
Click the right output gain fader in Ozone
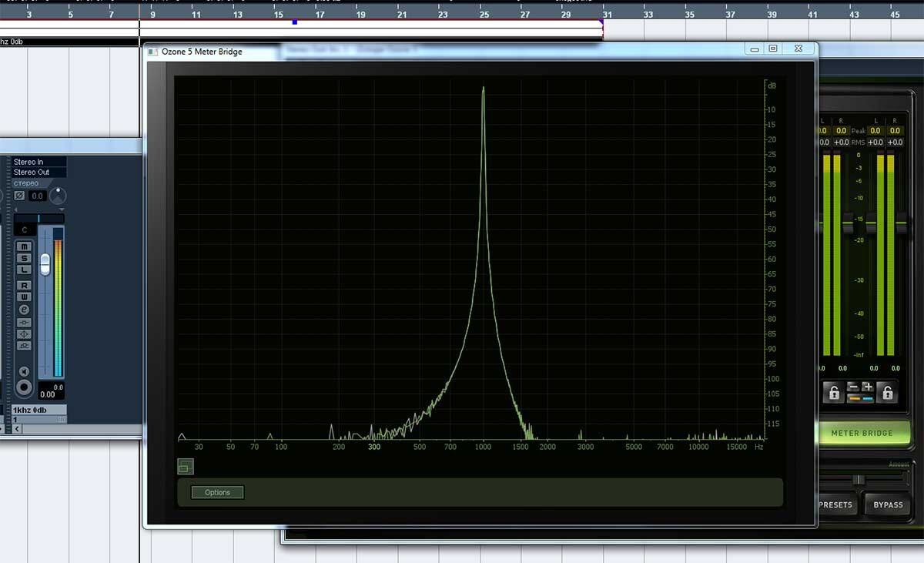901,224
